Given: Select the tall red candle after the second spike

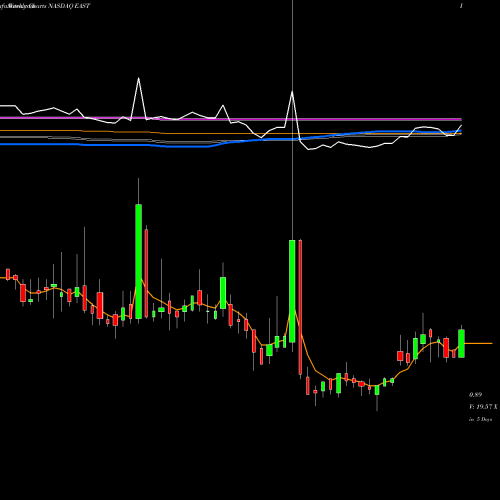Looking at the screenshot, I should coord(300,307).
